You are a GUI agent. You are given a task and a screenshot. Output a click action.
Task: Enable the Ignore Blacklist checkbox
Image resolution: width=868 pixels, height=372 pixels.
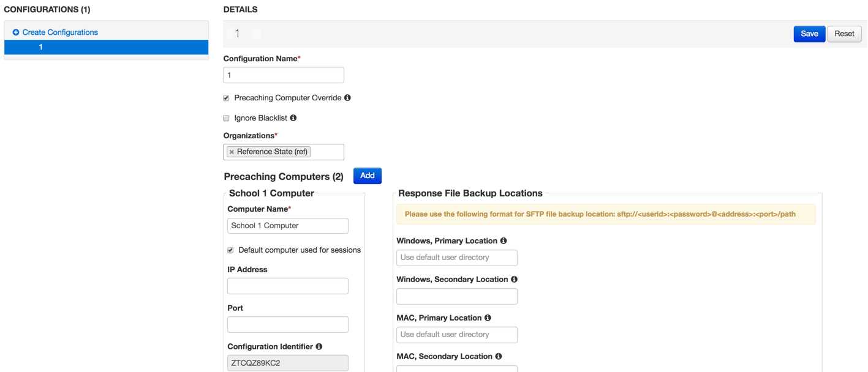226,118
